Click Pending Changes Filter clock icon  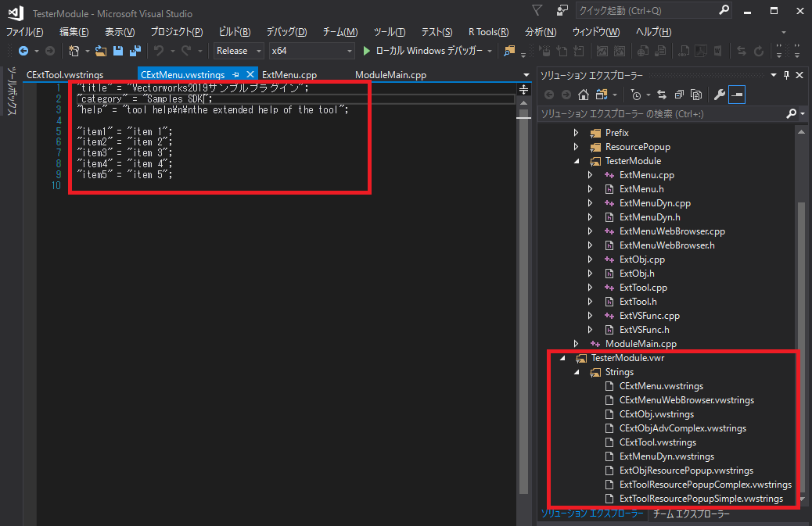tap(636, 95)
